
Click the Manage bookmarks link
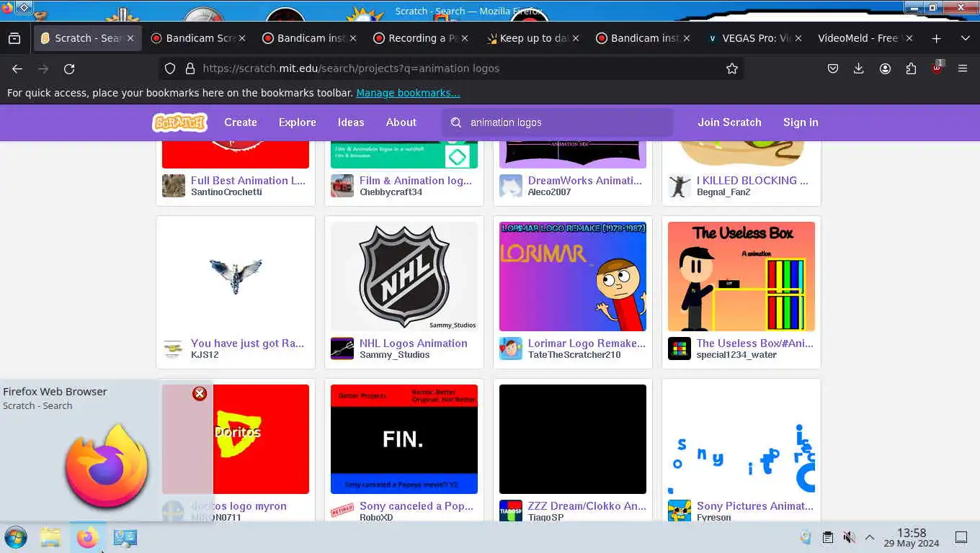tap(408, 93)
